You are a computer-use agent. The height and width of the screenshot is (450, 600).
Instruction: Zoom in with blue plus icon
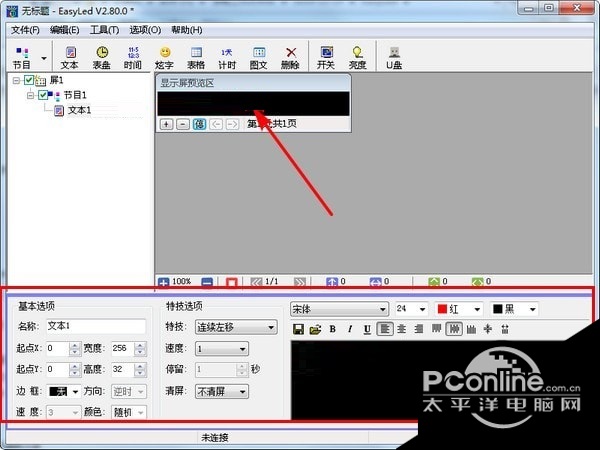[x=163, y=282]
